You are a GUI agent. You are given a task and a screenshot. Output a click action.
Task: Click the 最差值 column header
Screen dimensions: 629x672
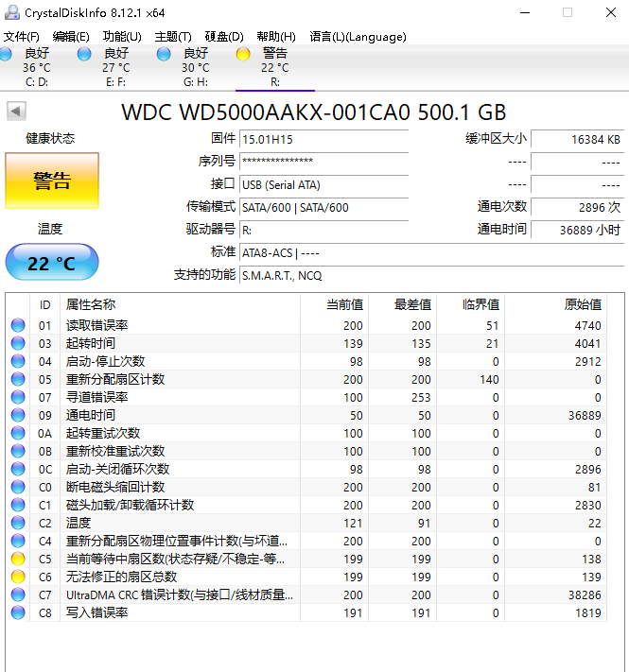pyautogui.click(x=403, y=304)
